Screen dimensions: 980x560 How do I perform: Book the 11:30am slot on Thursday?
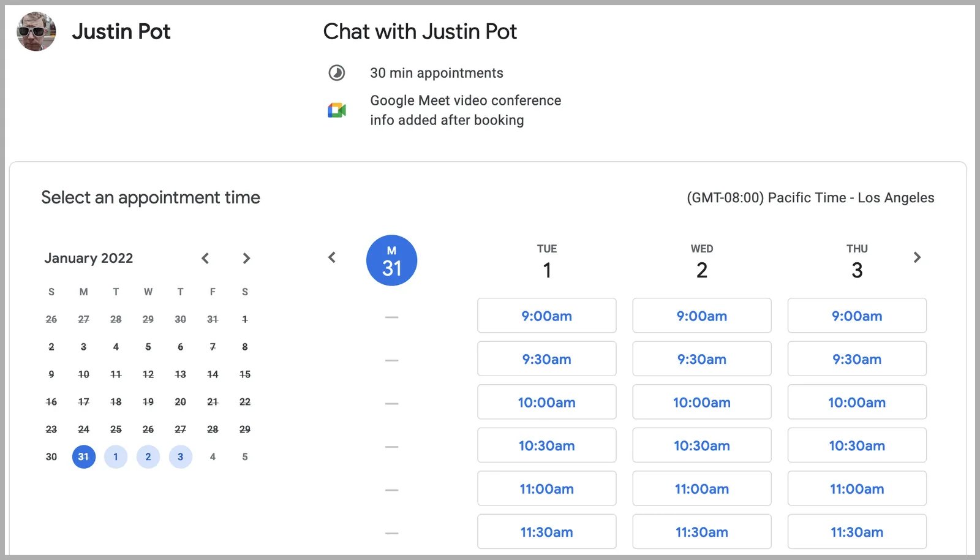857,532
